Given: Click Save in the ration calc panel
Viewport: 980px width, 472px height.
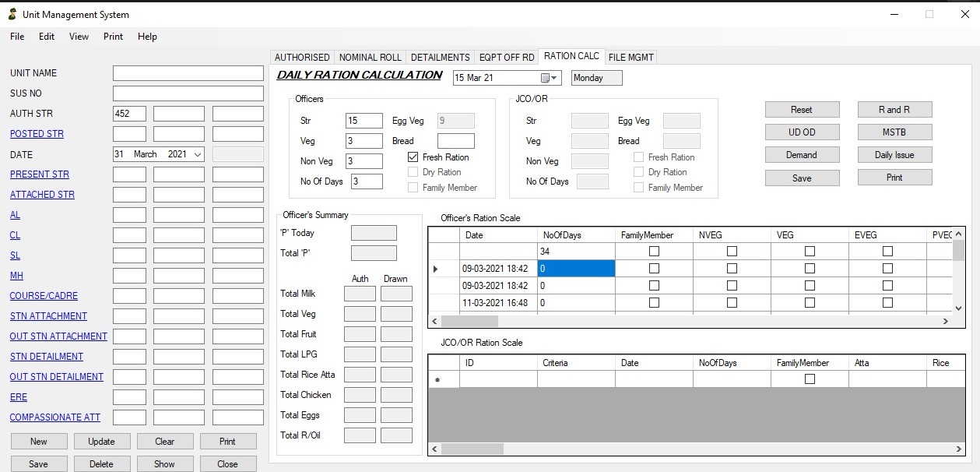Looking at the screenshot, I should coord(802,178).
